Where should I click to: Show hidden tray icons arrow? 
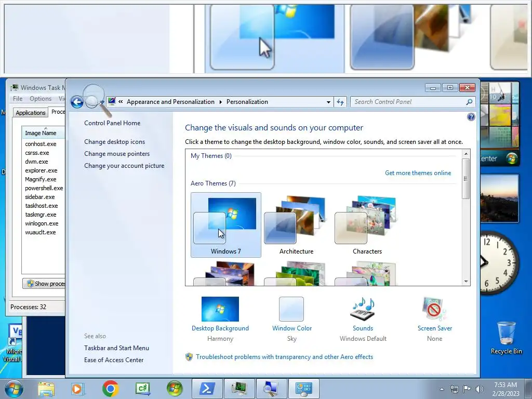click(x=442, y=389)
